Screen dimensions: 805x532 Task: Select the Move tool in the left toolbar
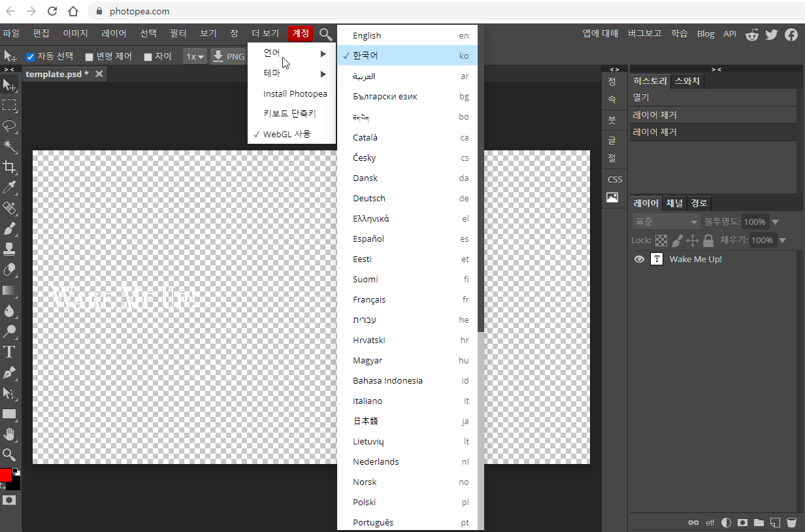click(x=9, y=85)
